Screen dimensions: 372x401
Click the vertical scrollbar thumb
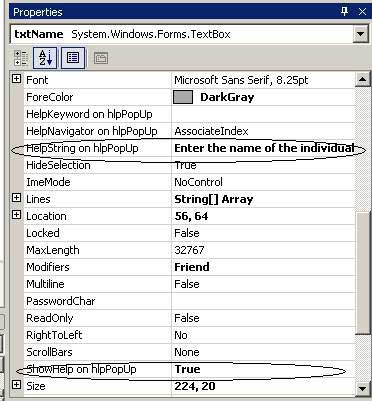pyautogui.click(x=363, y=272)
